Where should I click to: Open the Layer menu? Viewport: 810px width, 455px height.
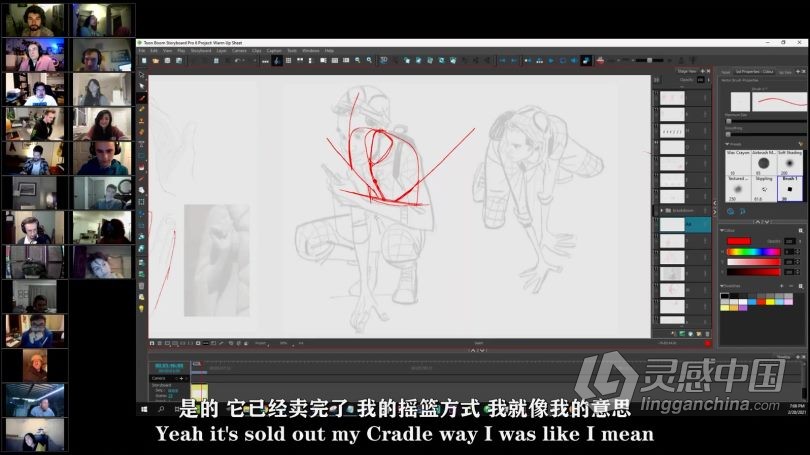click(221, 51)
